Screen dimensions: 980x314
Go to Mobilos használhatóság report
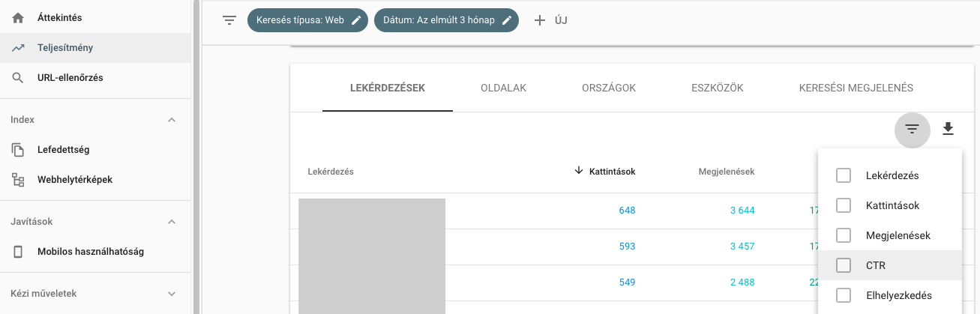[90, 252]
